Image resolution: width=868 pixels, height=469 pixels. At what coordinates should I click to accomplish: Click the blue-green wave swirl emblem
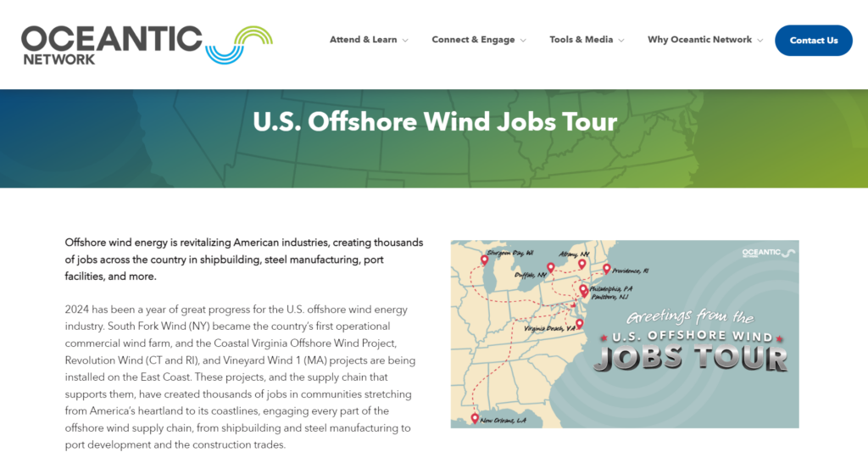(239, 45)
